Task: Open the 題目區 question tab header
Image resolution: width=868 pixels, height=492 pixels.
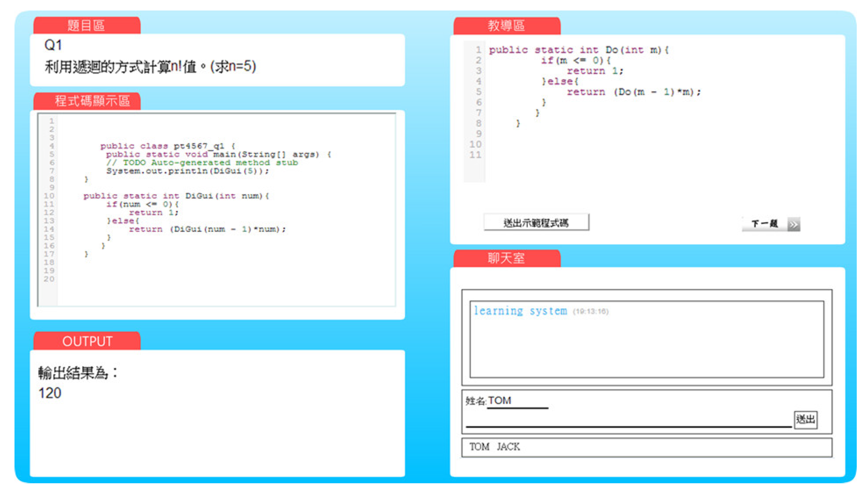Action: pyautogui.click(x=86, y=26)
